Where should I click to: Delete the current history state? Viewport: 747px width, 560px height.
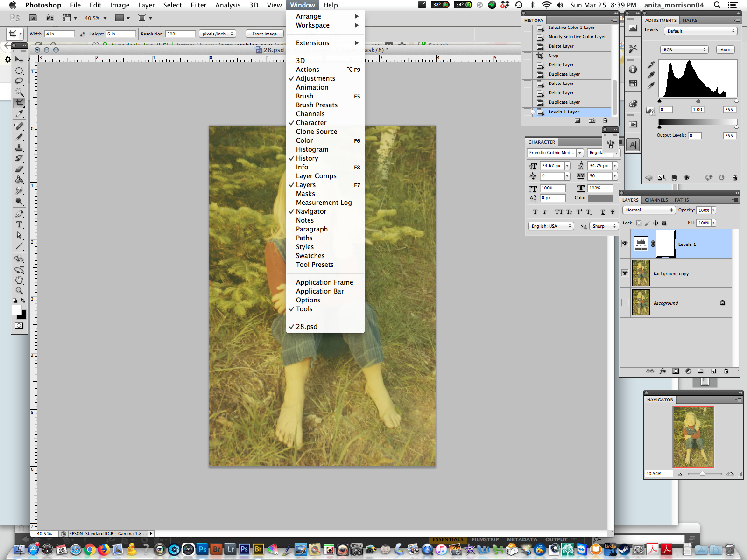605,120
